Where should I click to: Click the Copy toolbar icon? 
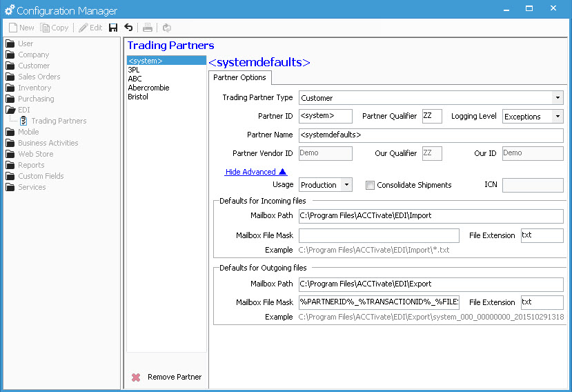point(45,28)
